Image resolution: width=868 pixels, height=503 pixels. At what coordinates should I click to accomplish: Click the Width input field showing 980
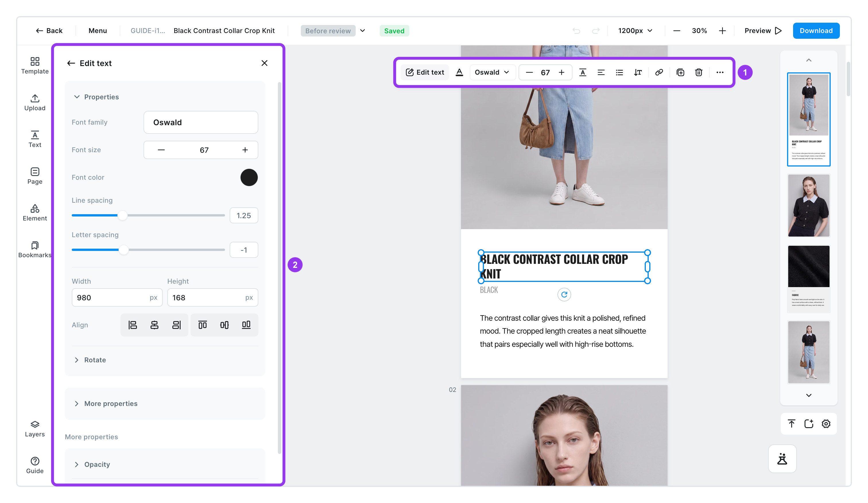pyautogui.click(x=117, y=297)
